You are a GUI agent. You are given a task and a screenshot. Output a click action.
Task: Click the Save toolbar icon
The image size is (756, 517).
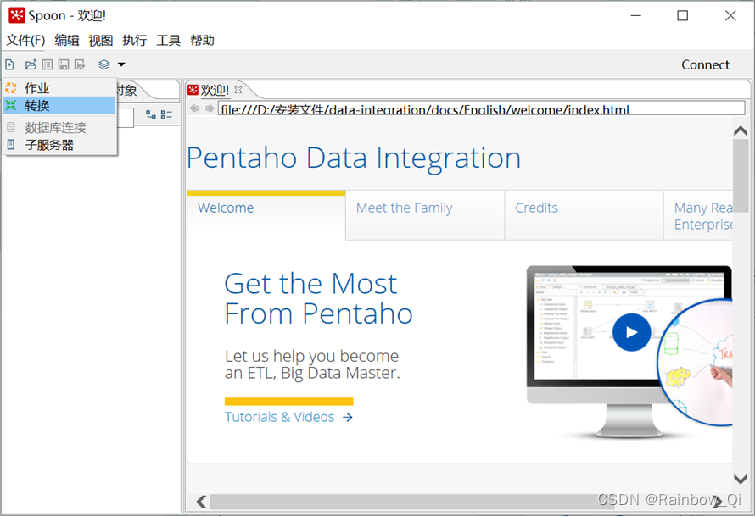pos(64,64)
